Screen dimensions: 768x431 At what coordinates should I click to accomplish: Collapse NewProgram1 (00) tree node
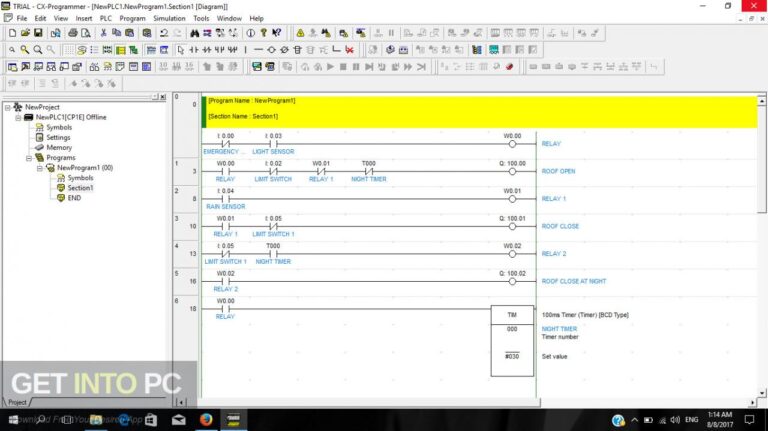40,168
